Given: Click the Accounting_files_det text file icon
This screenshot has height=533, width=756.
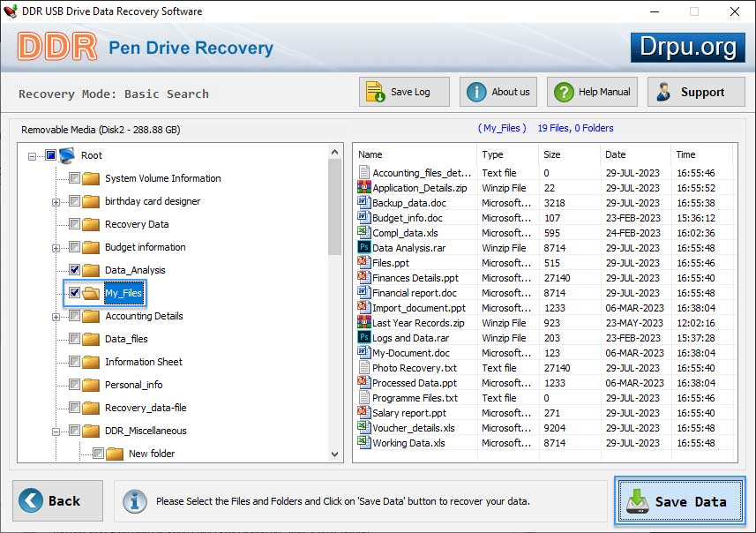Looking at the screenshot, I should click(x=364, y=172).
